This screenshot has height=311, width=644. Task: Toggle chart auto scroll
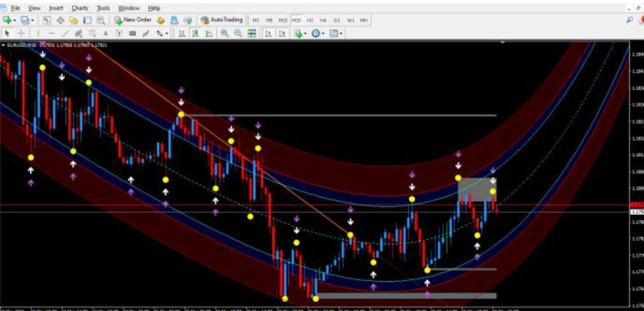click(267, 33)
